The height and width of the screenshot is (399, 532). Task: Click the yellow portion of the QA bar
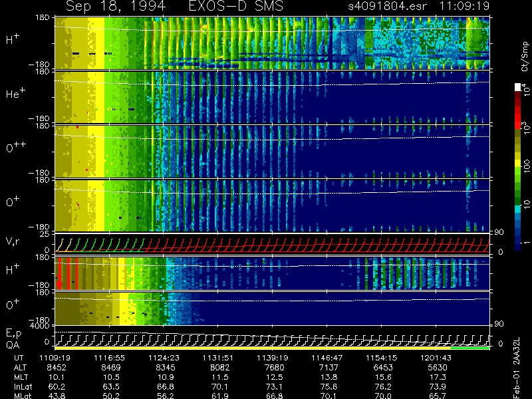pos(253,348)
